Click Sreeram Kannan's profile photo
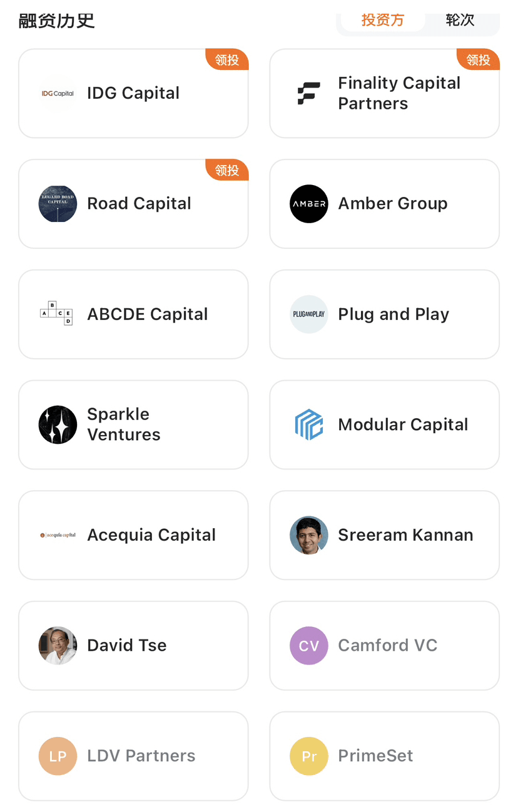The height and width of the screenshot is (812, 518). pos(309,535)
